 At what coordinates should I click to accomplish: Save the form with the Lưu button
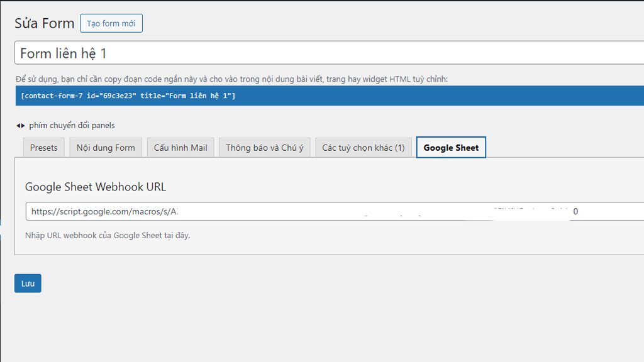click(28, 283)
